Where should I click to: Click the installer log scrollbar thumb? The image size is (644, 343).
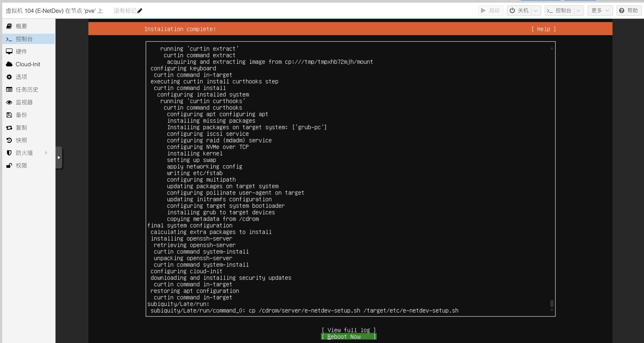pyautogui.click(x=552, y=303)
